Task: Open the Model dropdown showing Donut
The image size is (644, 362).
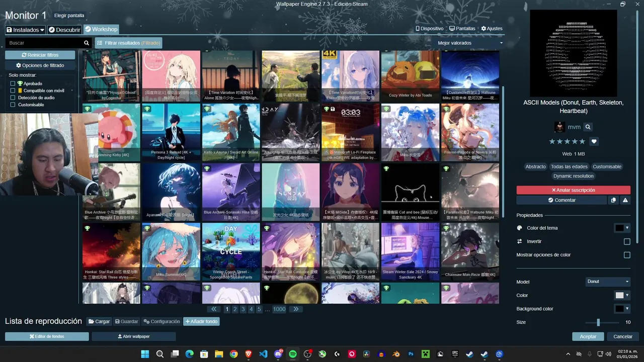Action: click(608, 282)
